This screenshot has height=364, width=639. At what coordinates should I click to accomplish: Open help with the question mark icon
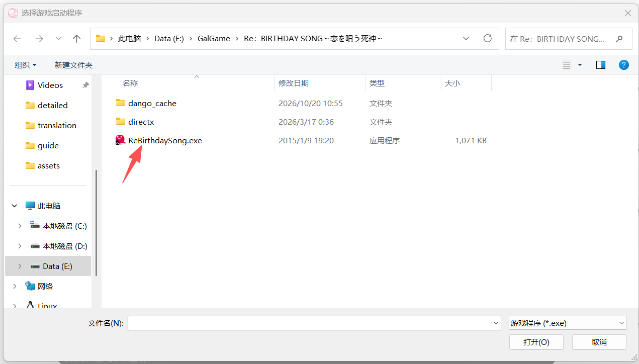[x=624, y=65]
